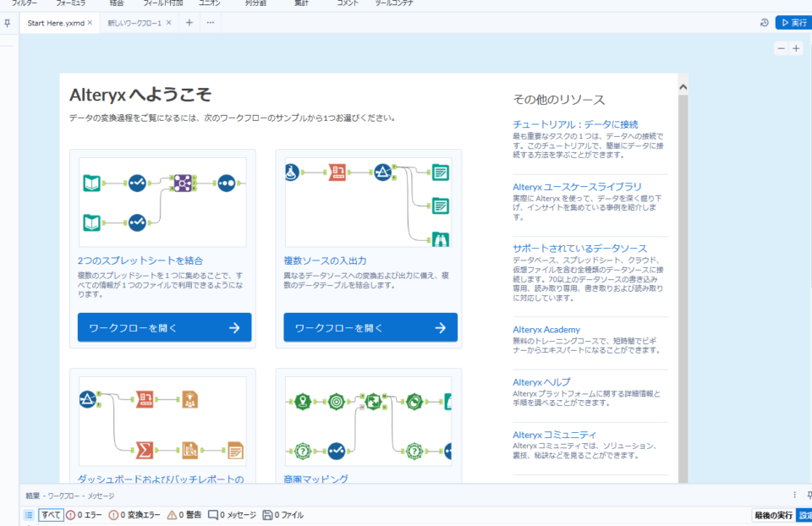Close the 新しいワークフロー1 tab
Screen dimensions: 812x526
(x=168, y=23)
